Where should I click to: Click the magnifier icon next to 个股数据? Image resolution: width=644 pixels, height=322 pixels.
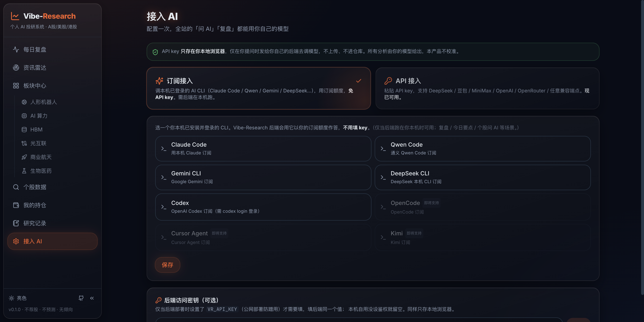(16, 187)
